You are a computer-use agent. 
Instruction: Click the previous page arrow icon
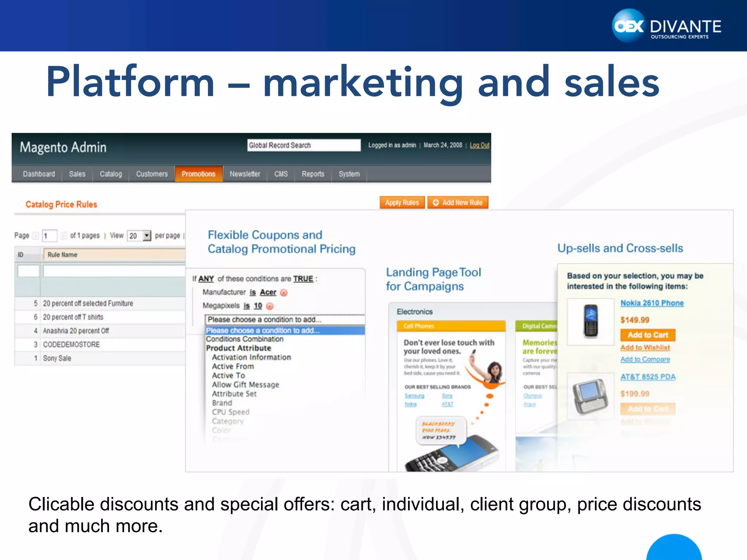click(x=36, y=236)
